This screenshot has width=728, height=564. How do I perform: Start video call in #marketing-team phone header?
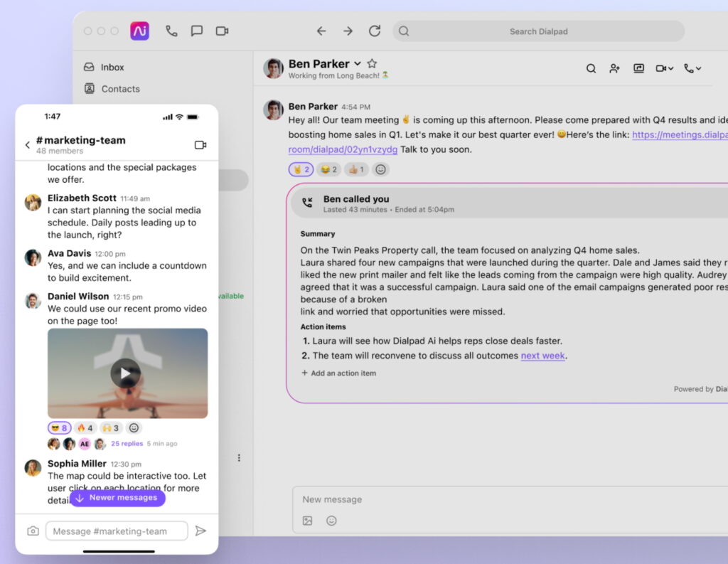[x=200, y=145]
